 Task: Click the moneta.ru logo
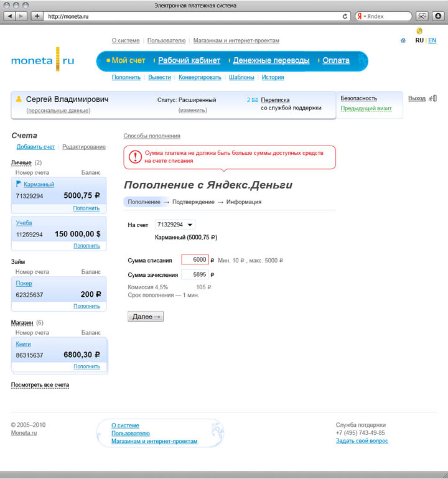(x=42, y=61)
